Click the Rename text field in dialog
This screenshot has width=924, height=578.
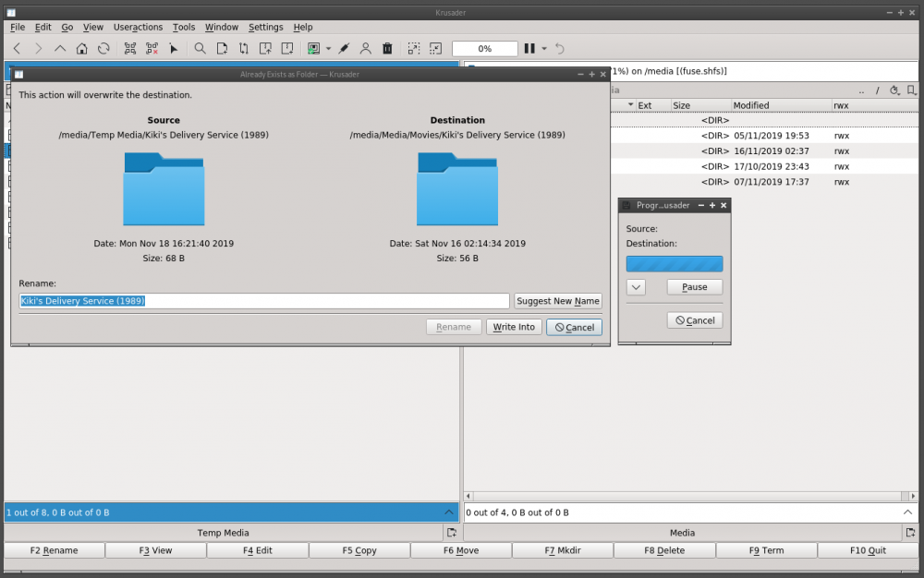pyautogui.click(x=264, y=301)
